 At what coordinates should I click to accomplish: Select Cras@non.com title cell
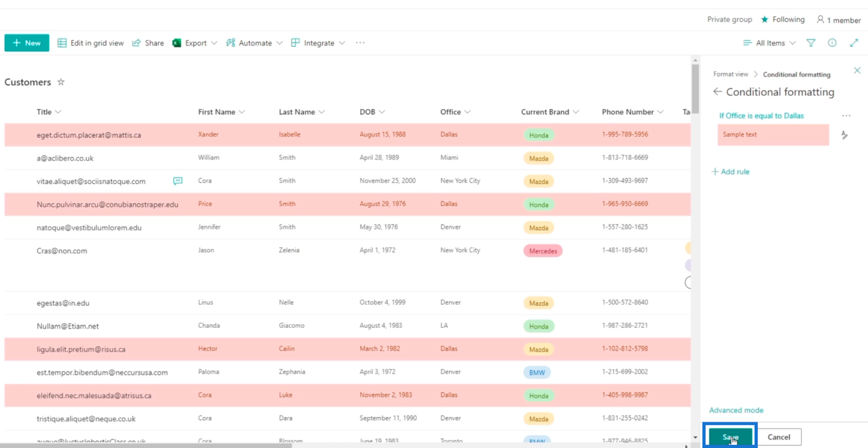(61, 251)
